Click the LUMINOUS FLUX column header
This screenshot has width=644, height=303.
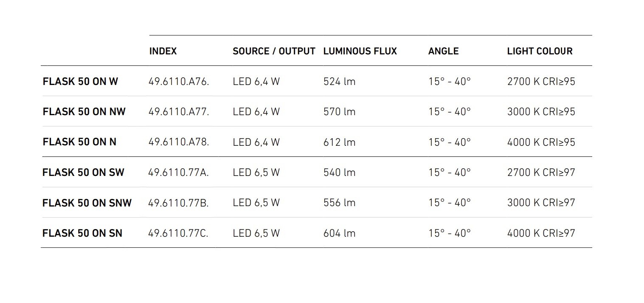[x=360, y=51]
